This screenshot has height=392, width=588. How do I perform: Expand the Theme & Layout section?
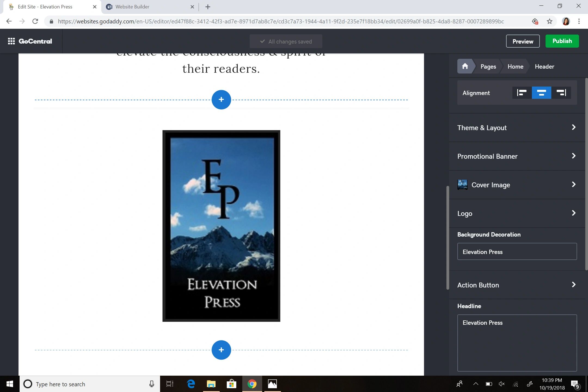(x=516, y=128)
